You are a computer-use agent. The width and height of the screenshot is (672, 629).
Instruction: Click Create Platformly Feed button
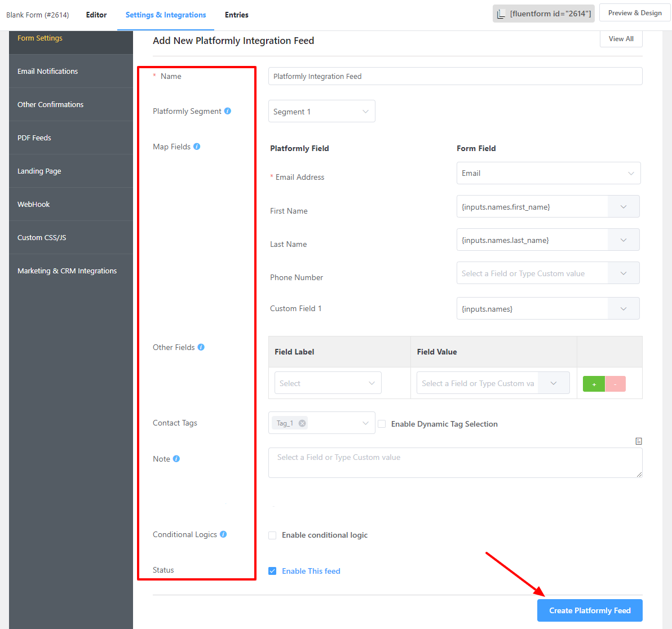[x=590, y=610]
